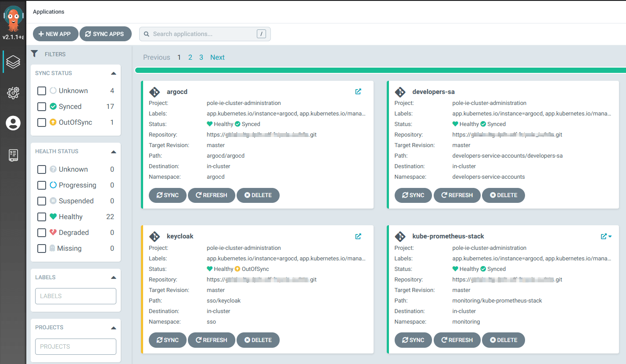Click the green applications health progress bar
Viewport: 626px width, 364px height.
(x=381, y=70)
